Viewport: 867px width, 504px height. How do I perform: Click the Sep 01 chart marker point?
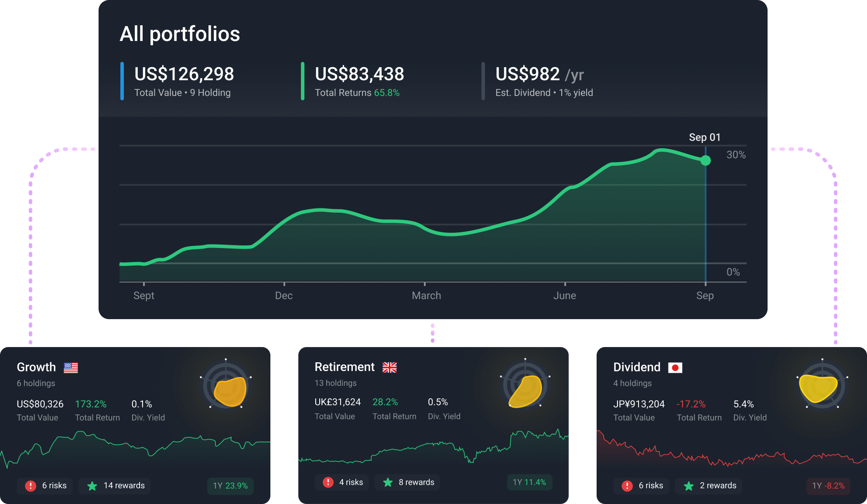point(706,160)
